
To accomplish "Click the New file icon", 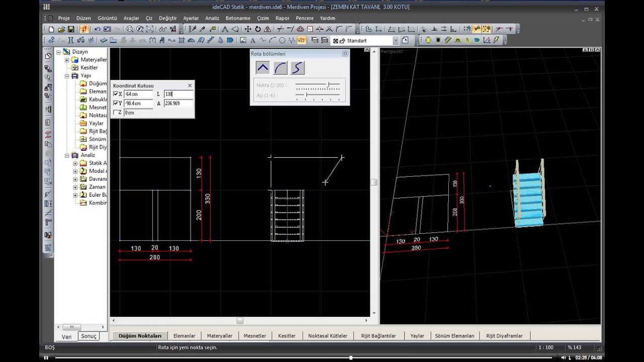I will 51,29.
